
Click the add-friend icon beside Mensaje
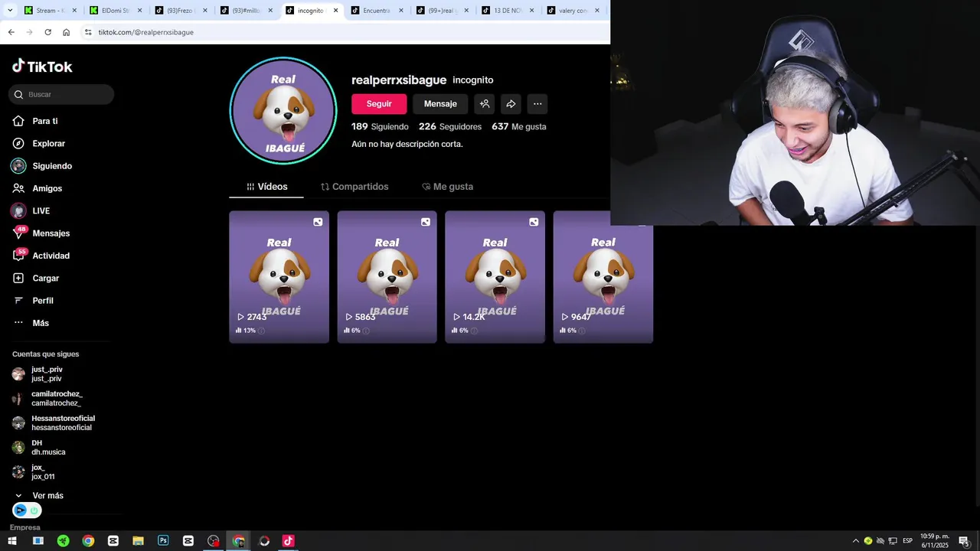[484, 104]
